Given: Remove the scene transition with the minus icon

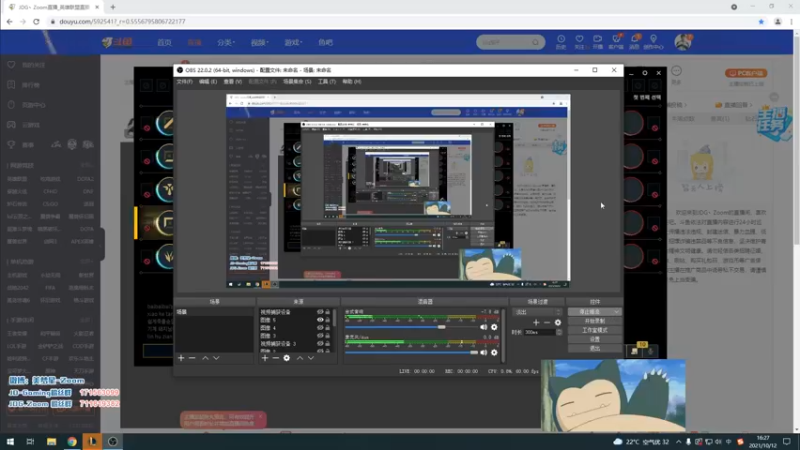Looking at the screenshot, I should click(547, 322).
